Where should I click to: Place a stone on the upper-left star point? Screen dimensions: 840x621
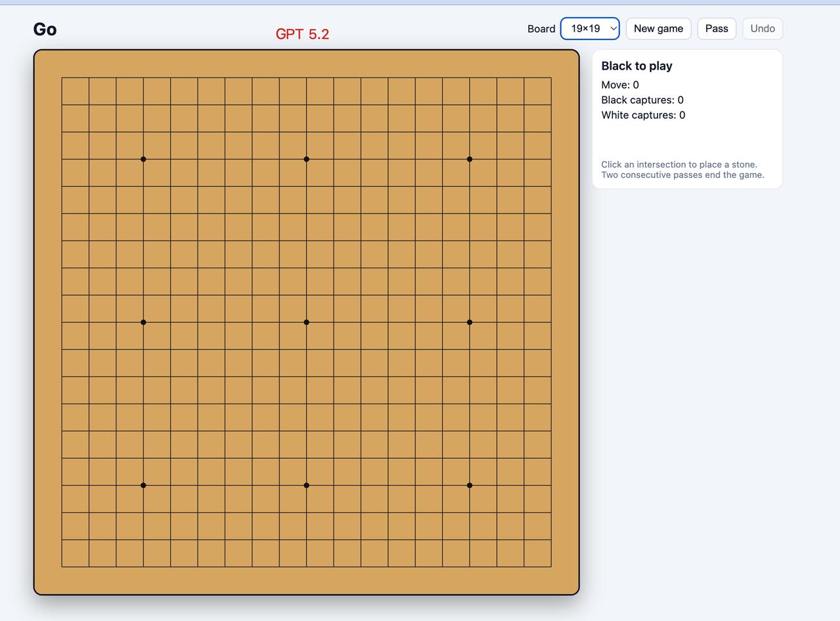click(143, 159)
